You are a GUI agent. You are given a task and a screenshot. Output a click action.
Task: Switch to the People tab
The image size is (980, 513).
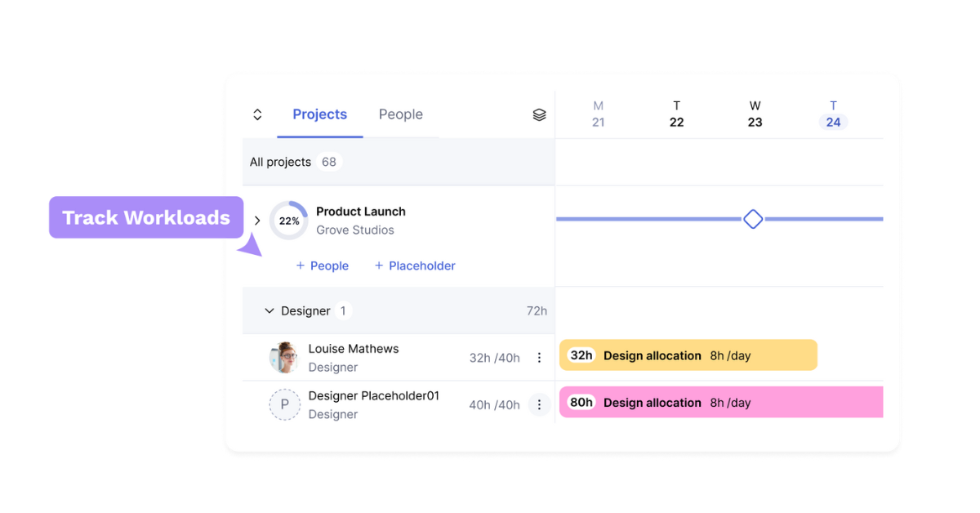[400, 114]
